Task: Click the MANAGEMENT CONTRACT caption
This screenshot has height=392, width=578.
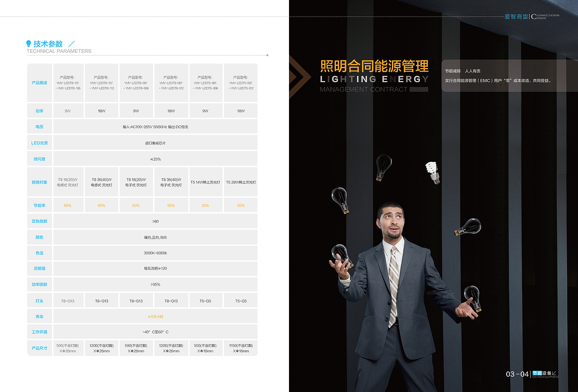Action: click(364, 89)
